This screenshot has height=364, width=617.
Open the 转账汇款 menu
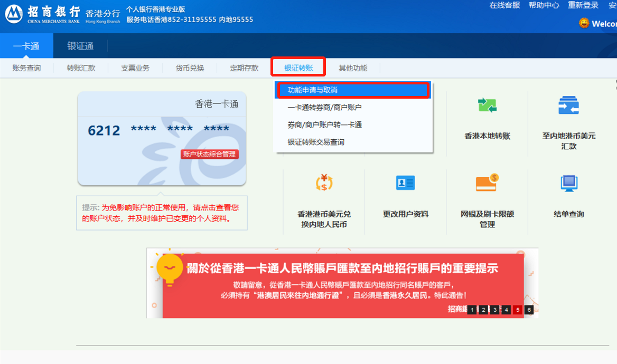click(81, 68)
